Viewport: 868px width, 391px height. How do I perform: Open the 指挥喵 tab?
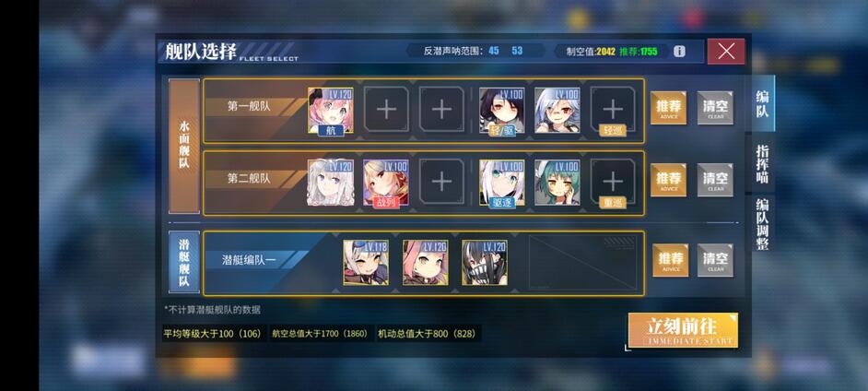[x=763, y=163]
